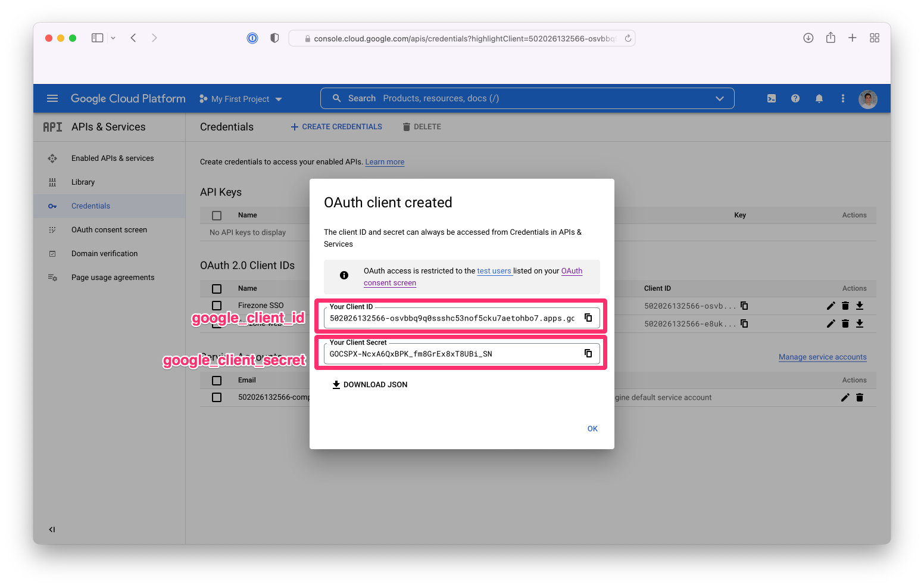
Task: Copy the Client ID using its copy icon
Action: 588,318
